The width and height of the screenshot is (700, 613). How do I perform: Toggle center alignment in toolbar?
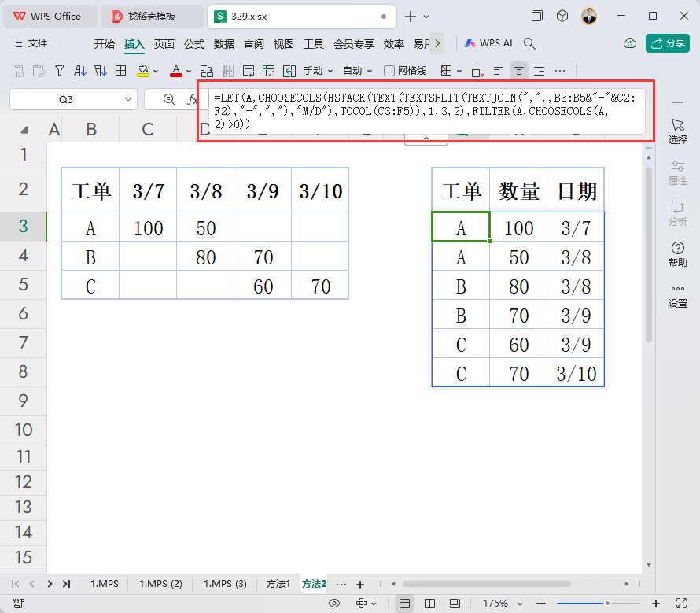(x=519, y=71)
